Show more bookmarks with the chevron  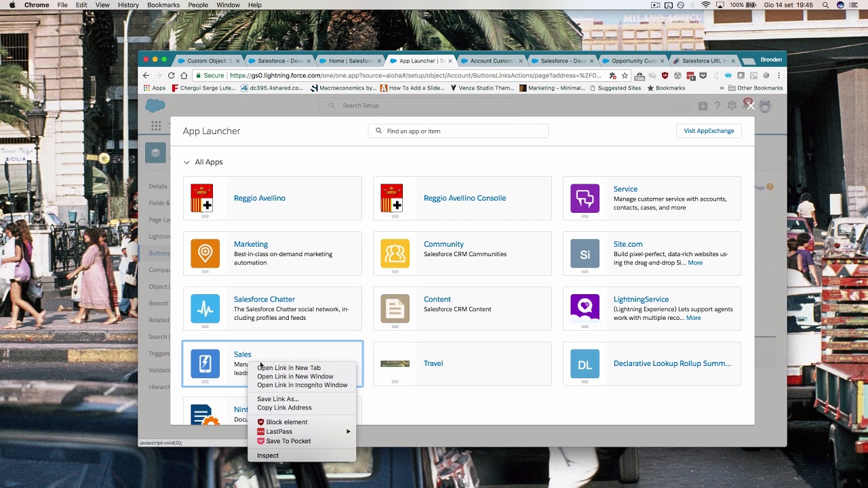[721, 88]
